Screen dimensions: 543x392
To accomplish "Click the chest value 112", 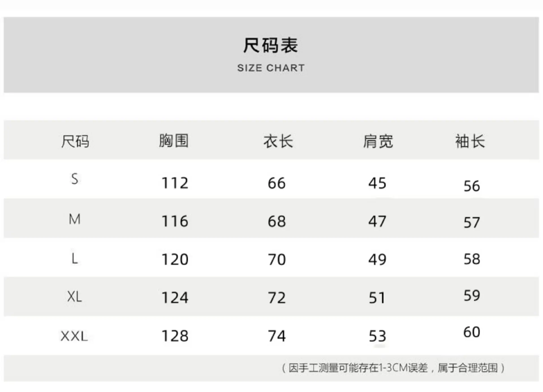I will tap(175, 183).
